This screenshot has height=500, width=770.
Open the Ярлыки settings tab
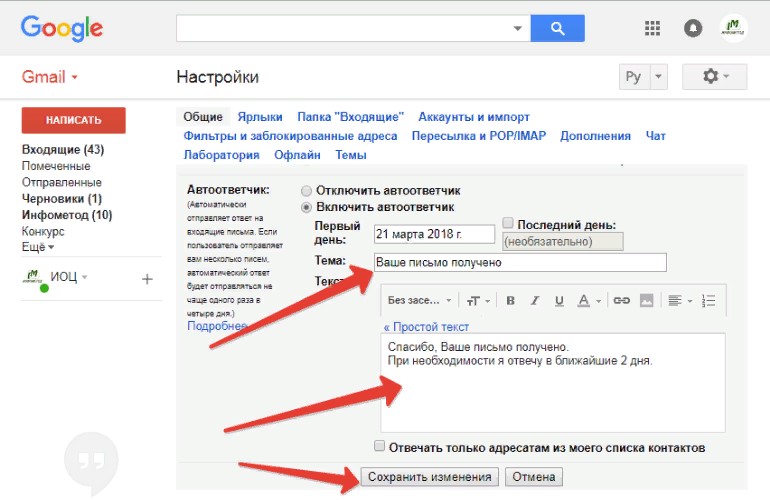[x=260, y=117]
